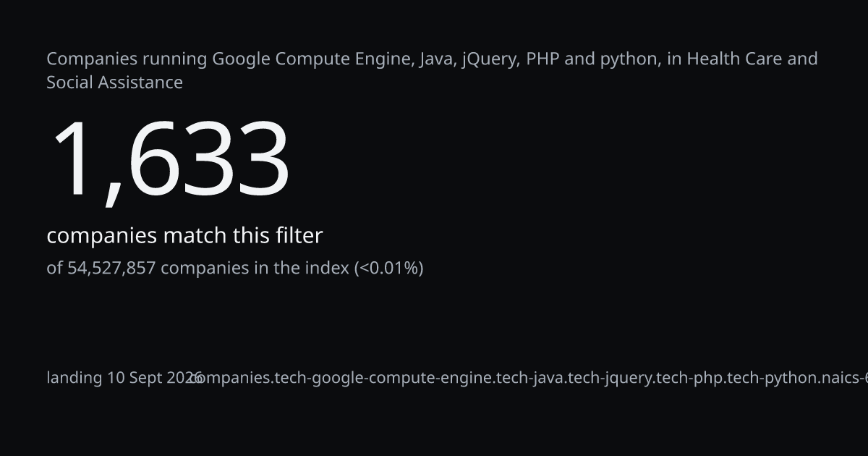Viewport: 868px width, 456px height.
Task: Click 'companies in the index' text
Action: 255,269
